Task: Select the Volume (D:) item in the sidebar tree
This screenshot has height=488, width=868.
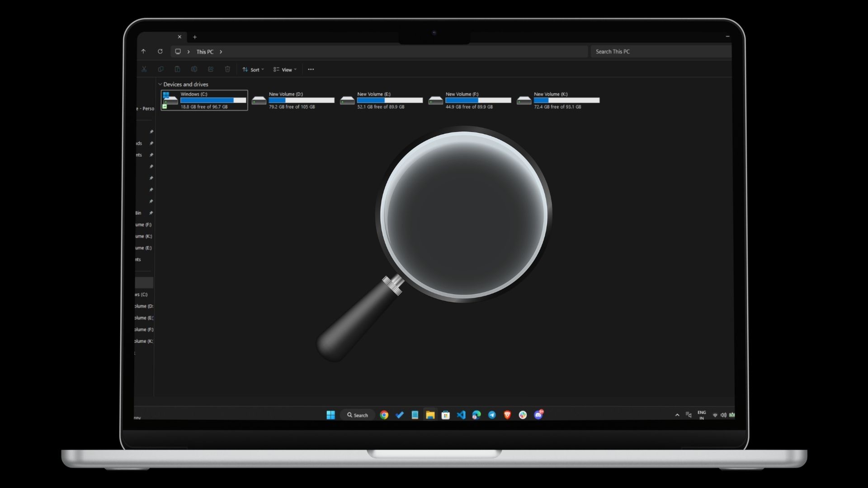Action: [x=144, y=306]
